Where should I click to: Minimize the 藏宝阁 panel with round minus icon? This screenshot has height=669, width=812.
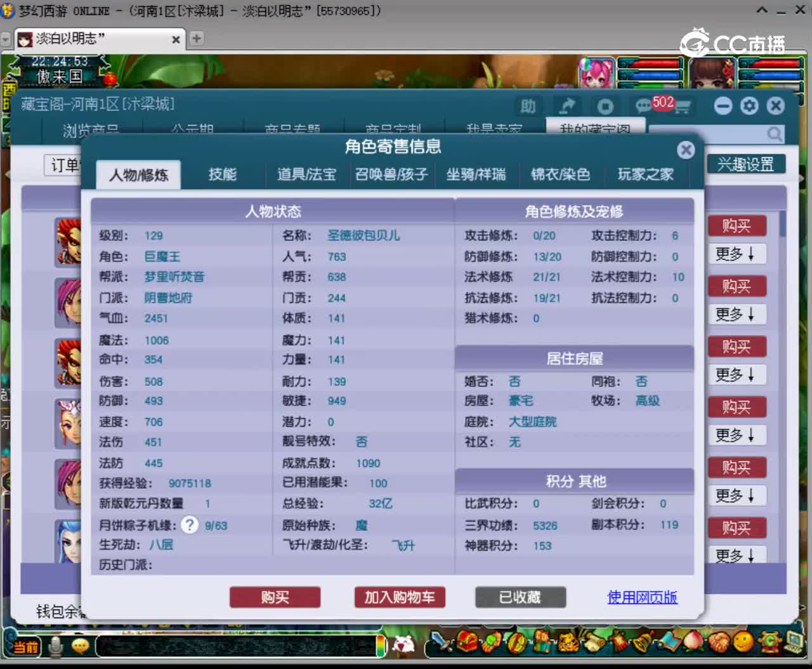[x=723, y=105]
